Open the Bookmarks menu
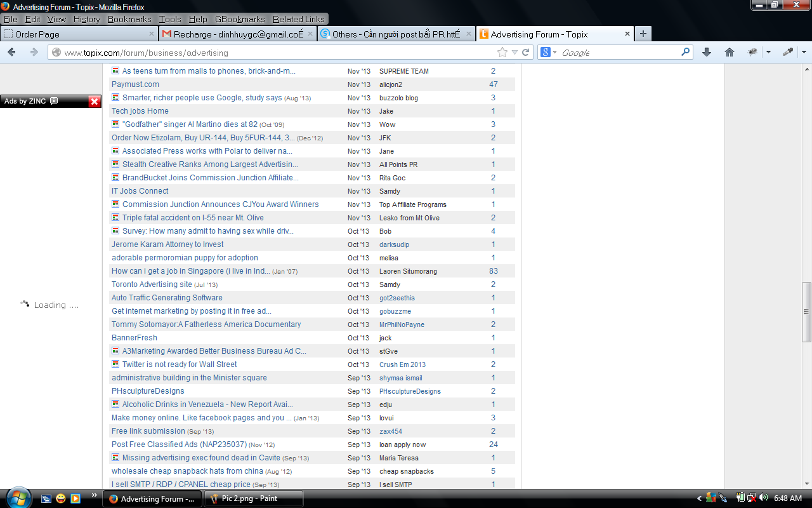This screenshot has height=508, width=812. pyautogui.click(x=129, y=19)
